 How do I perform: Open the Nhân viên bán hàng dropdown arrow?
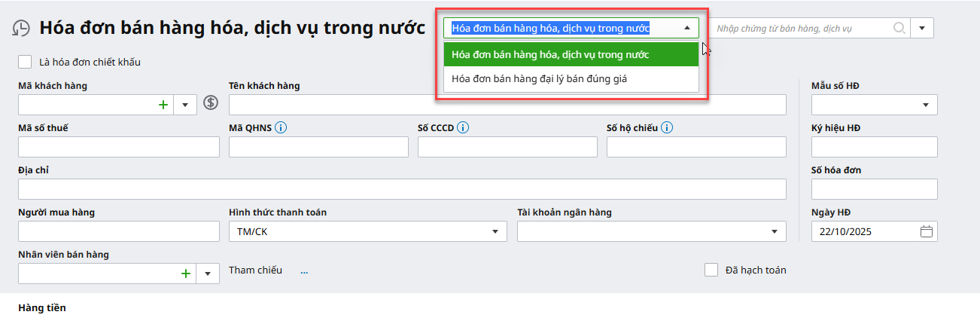[x=208, y=274]
